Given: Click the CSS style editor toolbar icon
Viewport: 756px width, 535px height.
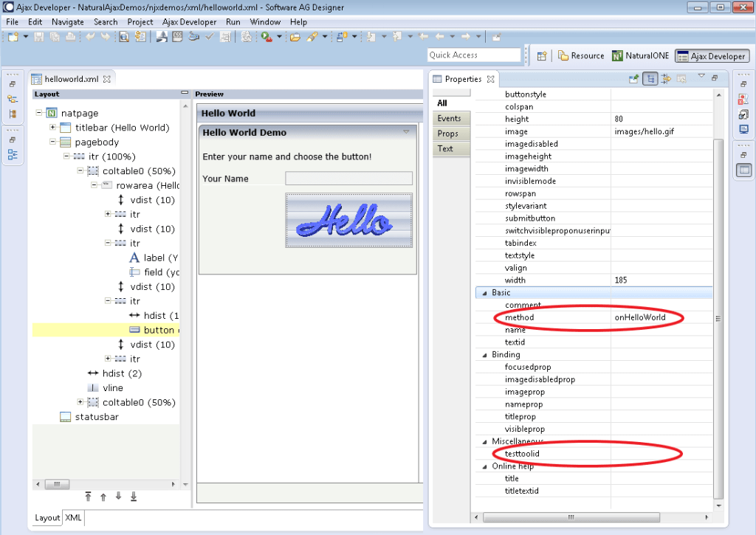Looking at the screenshot, I should pos(177,36).
